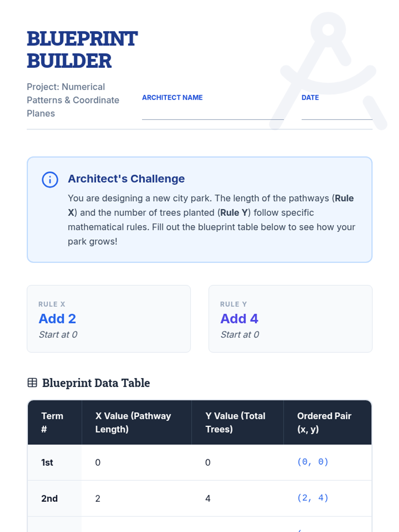Viewport: 399px width, 532px height.
Task: Click the 2nd term row label
Action: coord(50,498)
